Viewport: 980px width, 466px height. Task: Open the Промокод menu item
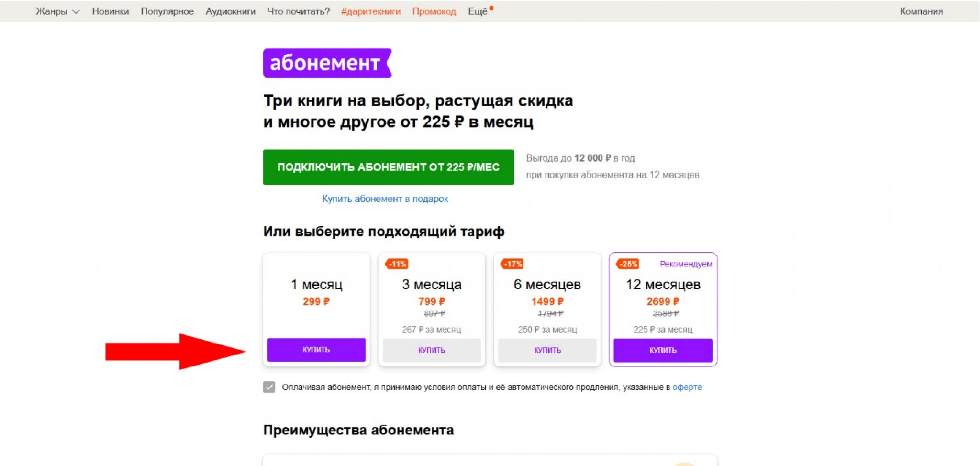pos(434,11)
